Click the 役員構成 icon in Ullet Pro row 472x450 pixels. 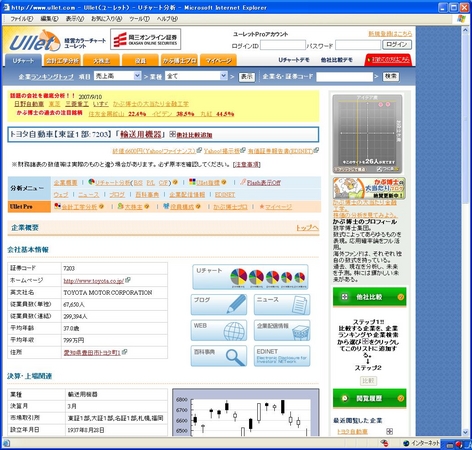pos(166,206)
